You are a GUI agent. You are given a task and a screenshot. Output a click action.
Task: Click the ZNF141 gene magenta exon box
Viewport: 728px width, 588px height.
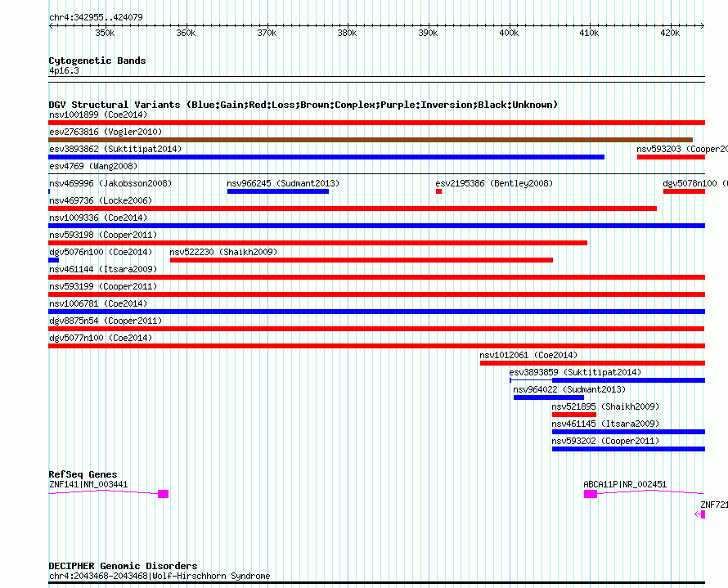(163, 494)
